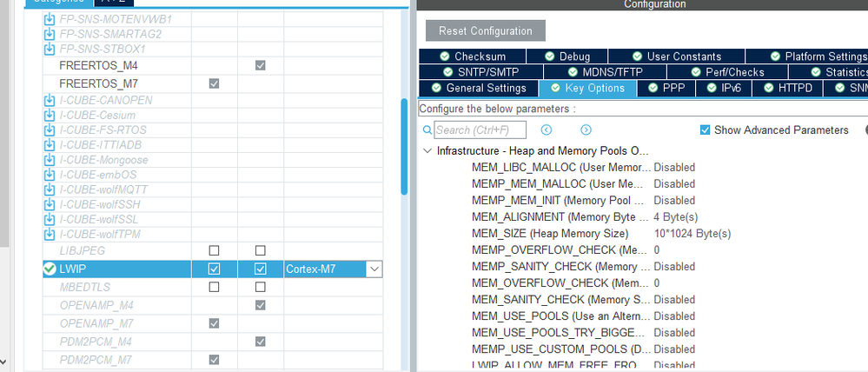Click download icon next to FP-SNS-SMARTAG2
868x372 pixels.
[50, 34]
